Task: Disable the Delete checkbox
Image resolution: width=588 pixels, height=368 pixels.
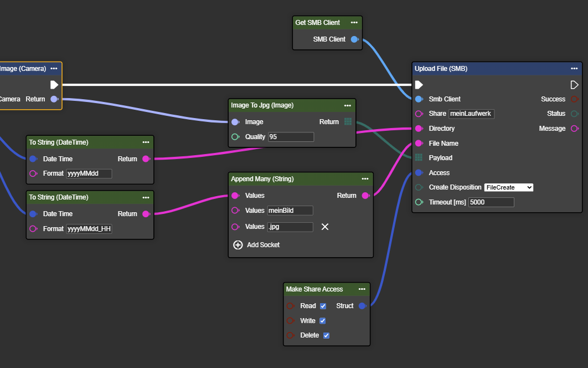Action: (x=326, y=335)
